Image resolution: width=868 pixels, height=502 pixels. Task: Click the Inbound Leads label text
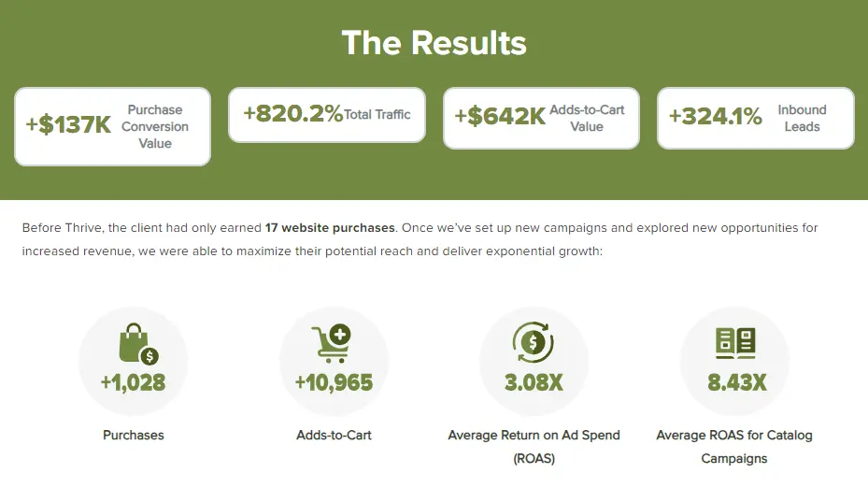tap(802, 118)
